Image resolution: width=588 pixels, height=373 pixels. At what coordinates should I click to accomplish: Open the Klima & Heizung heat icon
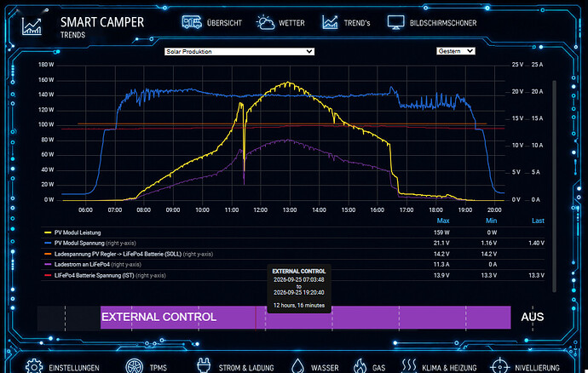pos(409,366)
